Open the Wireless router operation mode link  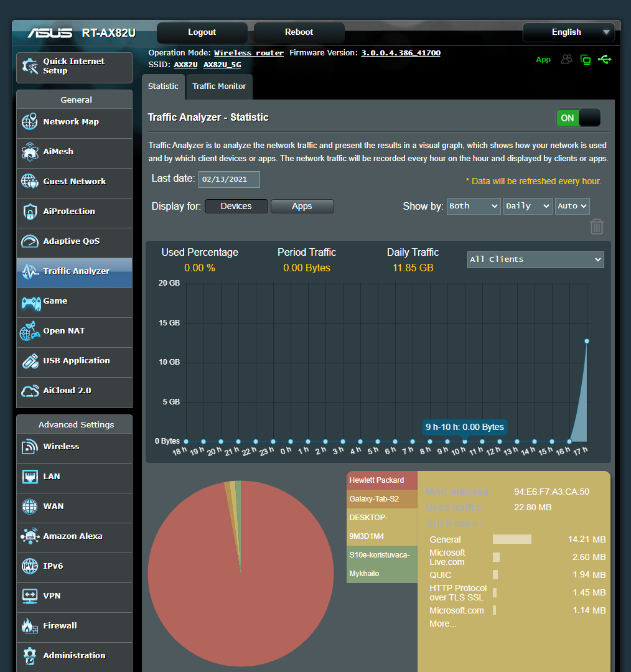(x=249, y=53)
